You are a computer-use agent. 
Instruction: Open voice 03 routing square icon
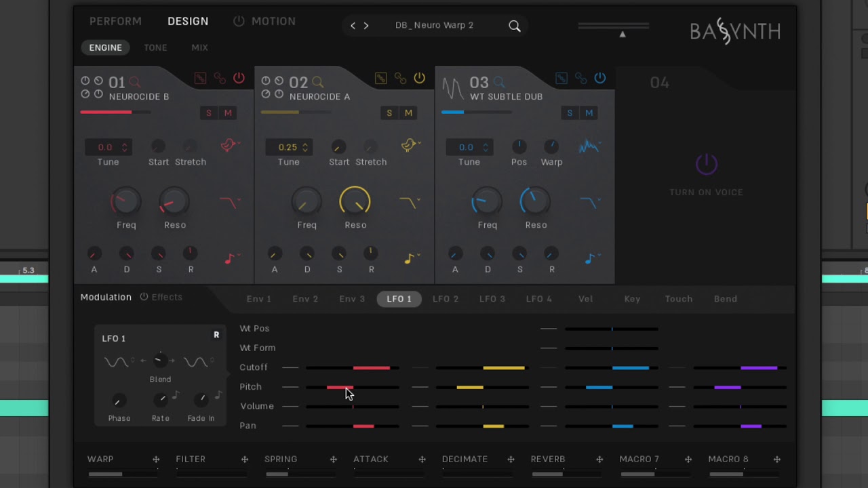click(561, 79)
